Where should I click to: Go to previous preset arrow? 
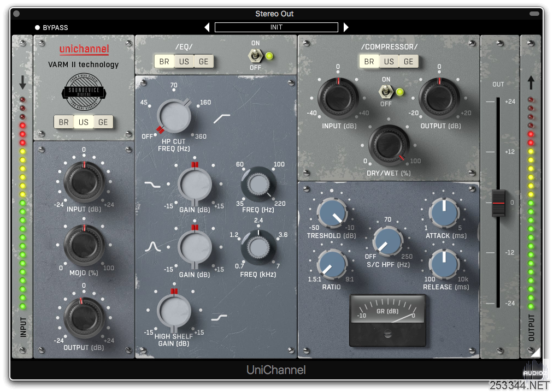[x=207, y=27]
